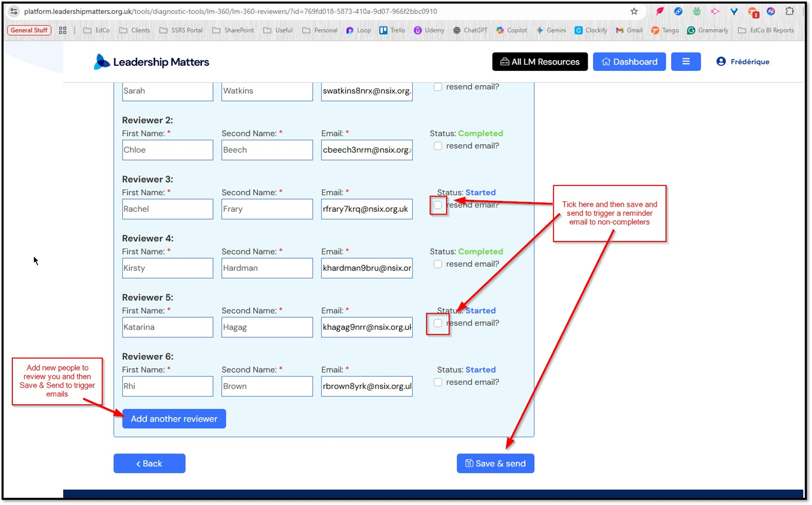This screenshot has width=812, height=505.
Task: Open the Gmail bookmark
Action: tap(629, 30)
